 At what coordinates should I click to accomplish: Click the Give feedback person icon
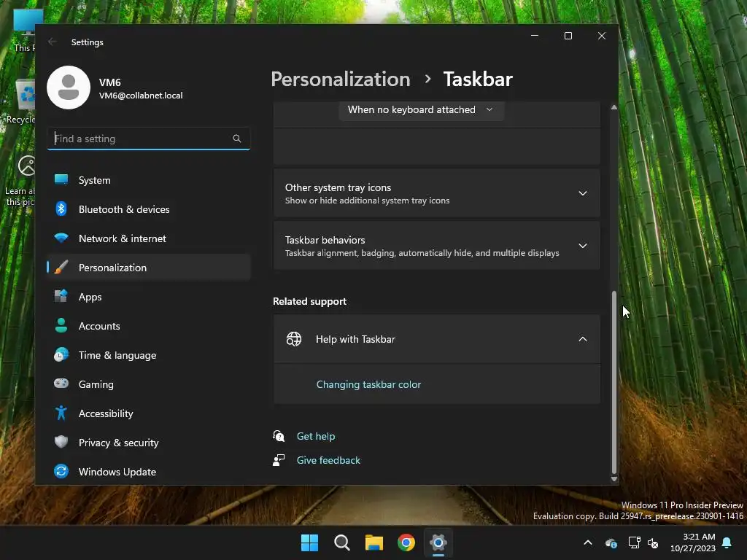point(279,460)
